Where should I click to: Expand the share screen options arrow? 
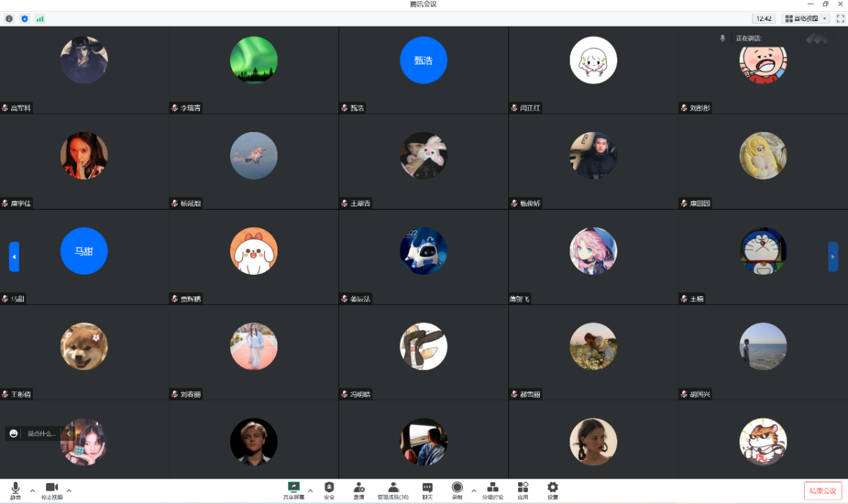pos(310,490)
